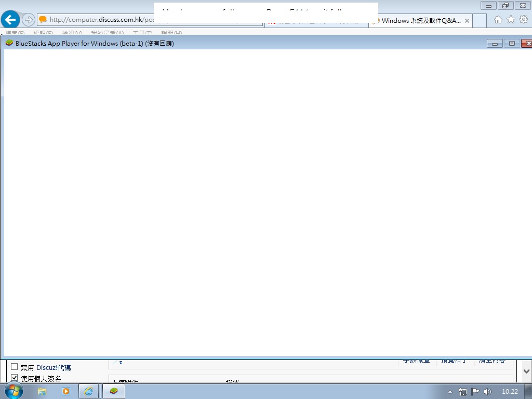
Task: Click the Internet Explorer back arrow button
Action: [10, 20]
